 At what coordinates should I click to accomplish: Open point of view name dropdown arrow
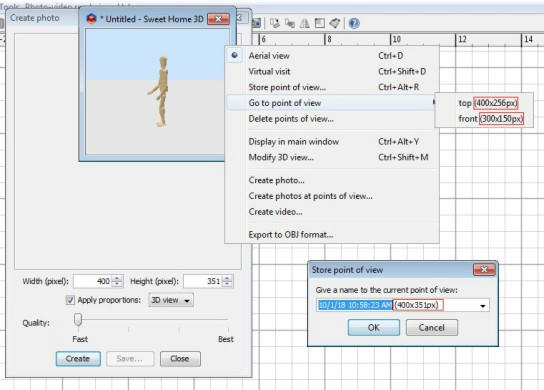(x=483, y=306)
